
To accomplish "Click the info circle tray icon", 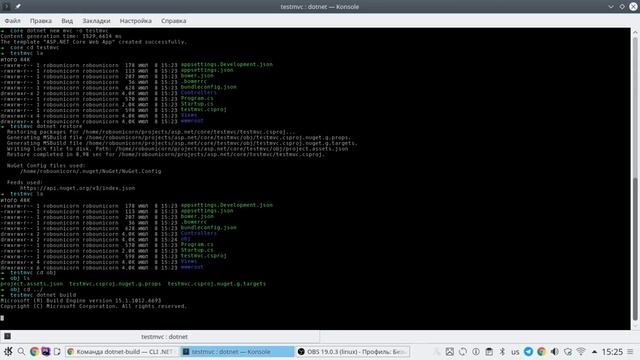I will (476, 351).
